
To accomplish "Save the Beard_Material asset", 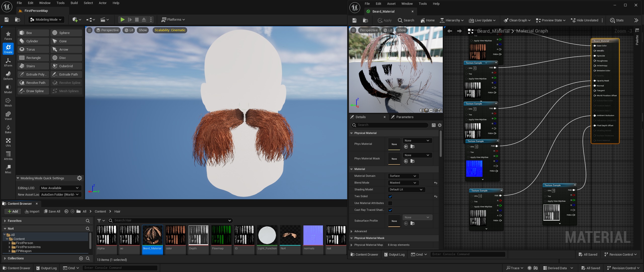I will point(354,20).
